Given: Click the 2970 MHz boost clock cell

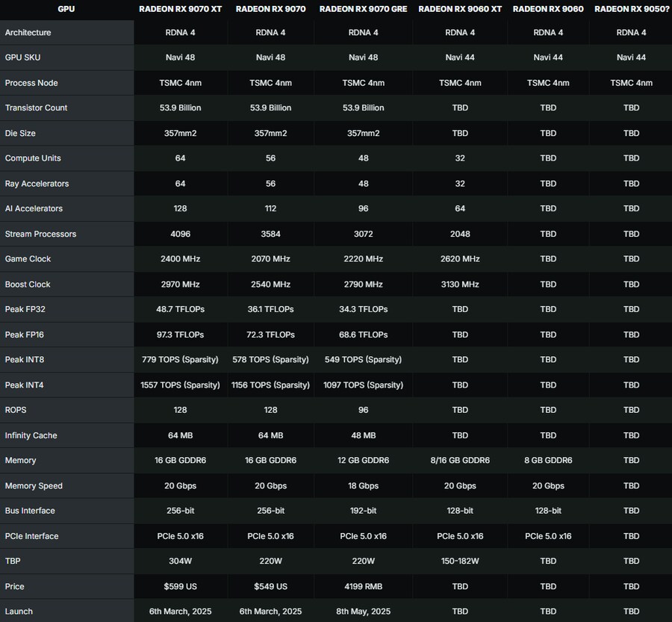Looking at the screenshot, I should (180, 284).
